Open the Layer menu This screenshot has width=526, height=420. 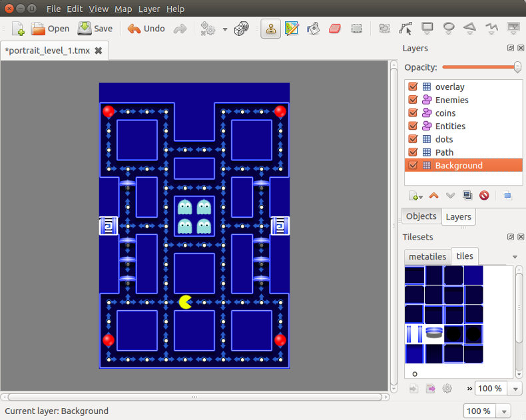point(149,9)
